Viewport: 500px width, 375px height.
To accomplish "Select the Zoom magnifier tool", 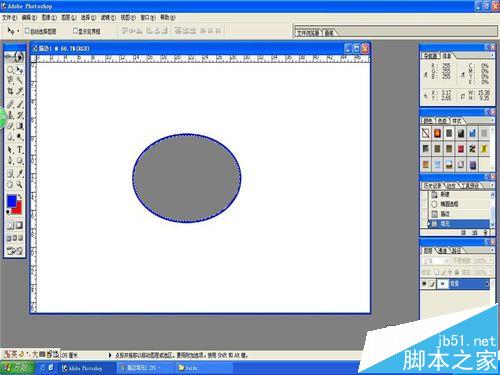I will point(20,184).
